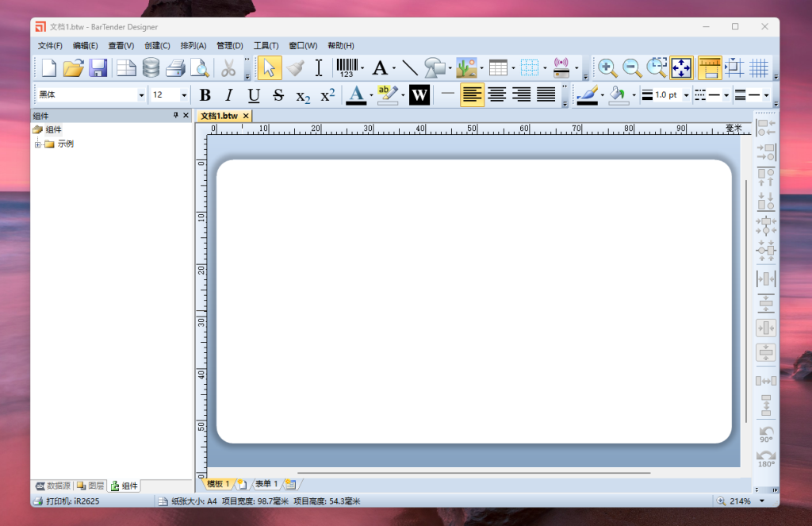The width and height of the screenshot is (812, 526).
Task: Switch to the 表单 1 tab
Action: coord(266,484)
